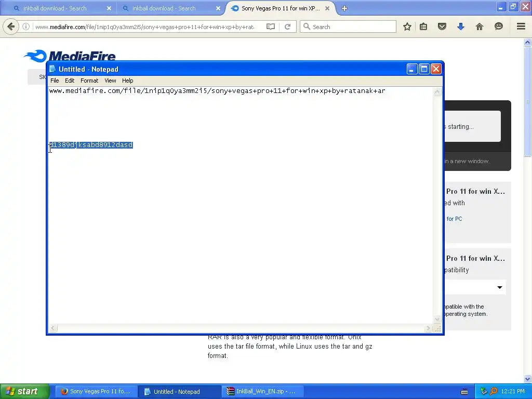The image size is (532, 399).
Task: Go back with the Firefox back arrow
Action: click(x=11, y=26)
